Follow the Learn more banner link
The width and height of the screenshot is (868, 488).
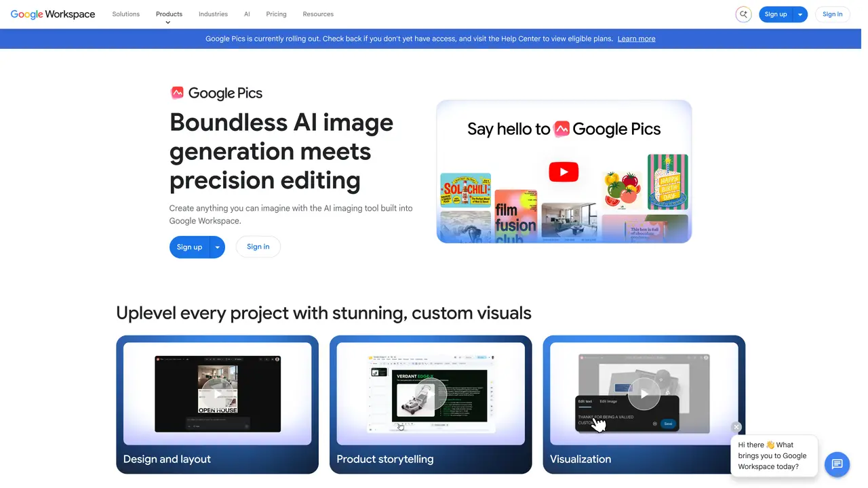click(x=636, y=39)
